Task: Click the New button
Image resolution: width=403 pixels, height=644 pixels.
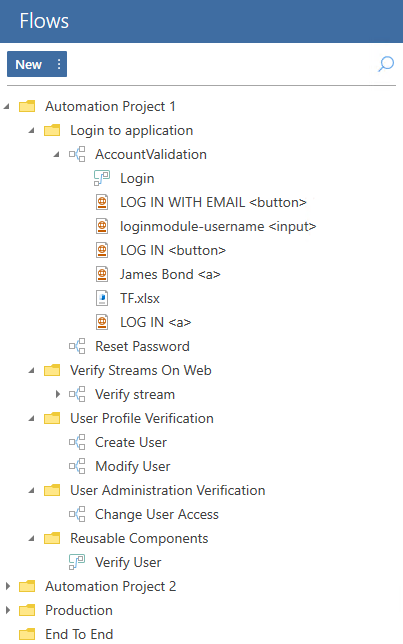Action: pyautogui.click(x=29, y=64)
